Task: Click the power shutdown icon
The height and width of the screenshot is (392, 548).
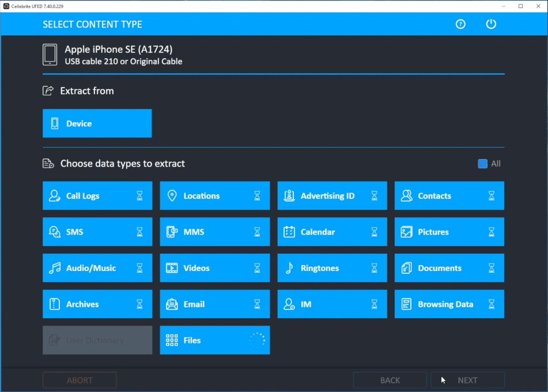Action: tap(491, 24)
